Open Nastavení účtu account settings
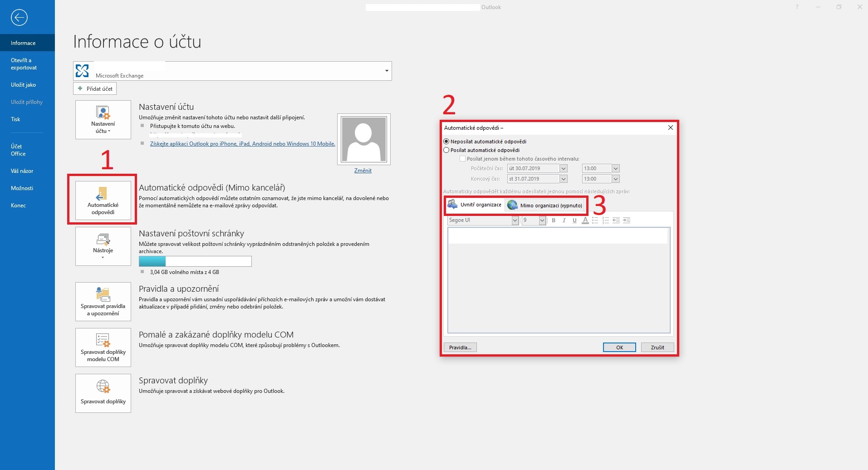 click(103, 120)
